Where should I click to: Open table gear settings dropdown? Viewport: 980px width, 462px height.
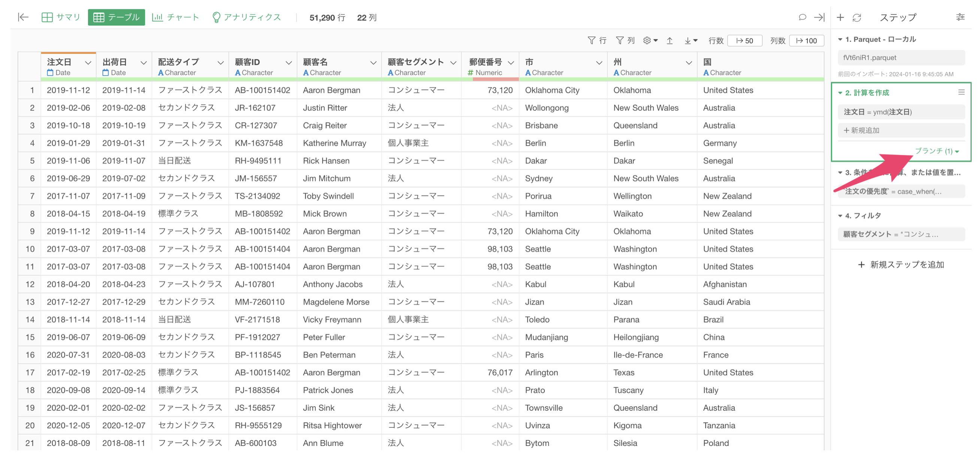click(650, 40)
